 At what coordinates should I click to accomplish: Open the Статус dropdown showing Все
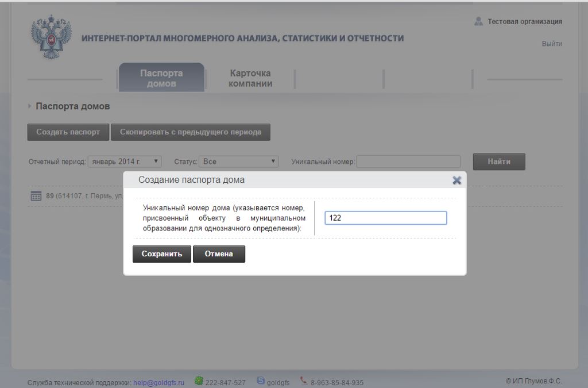[237, 162]
